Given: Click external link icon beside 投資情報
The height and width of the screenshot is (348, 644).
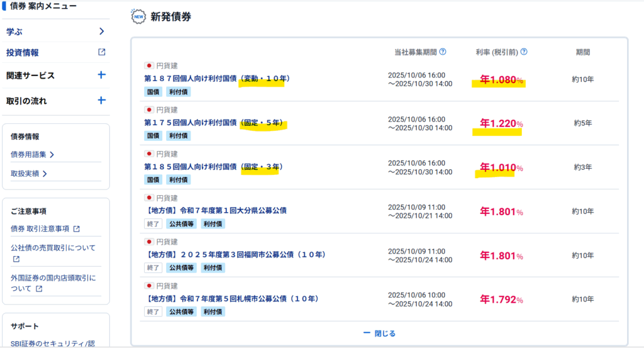Looking at the screenshot, I should [x=102, y=53].
